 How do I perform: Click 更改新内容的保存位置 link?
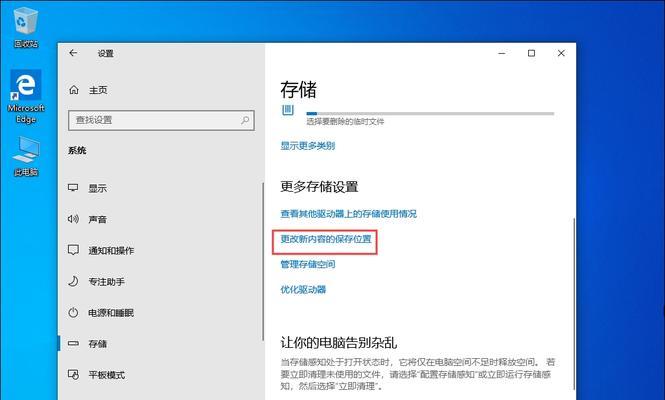point(326,239)
